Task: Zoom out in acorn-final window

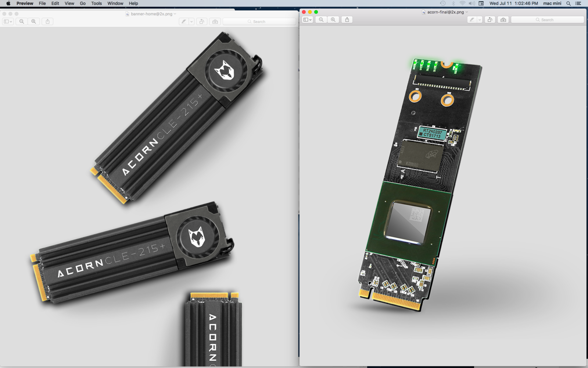Action: click(x=321, y=20)
